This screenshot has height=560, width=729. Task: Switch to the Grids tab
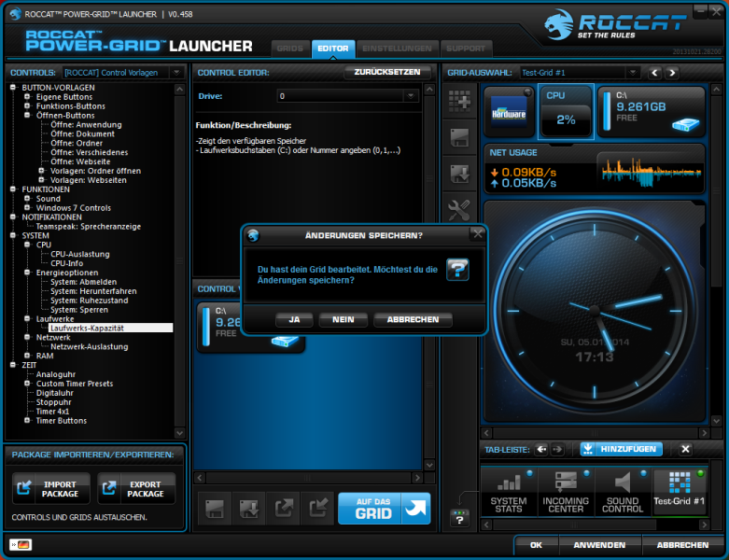pyautogui.click(x=289, y=49)
